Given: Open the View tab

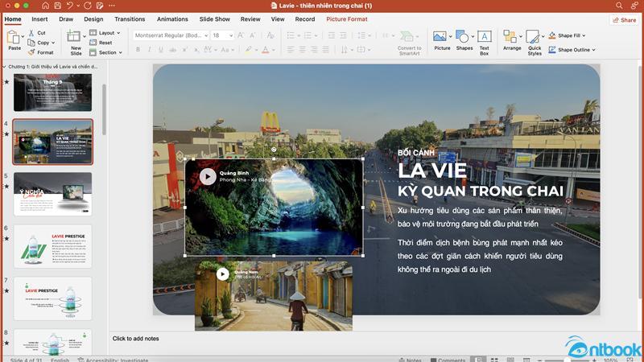Looking at the screenshot, I should (278, 19).
